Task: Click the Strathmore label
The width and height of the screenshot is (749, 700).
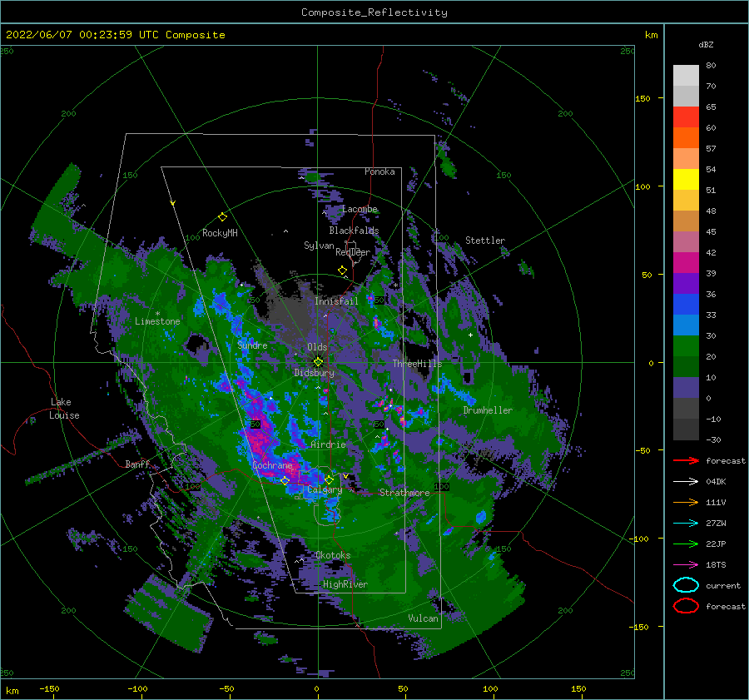Action: [404, 493]
